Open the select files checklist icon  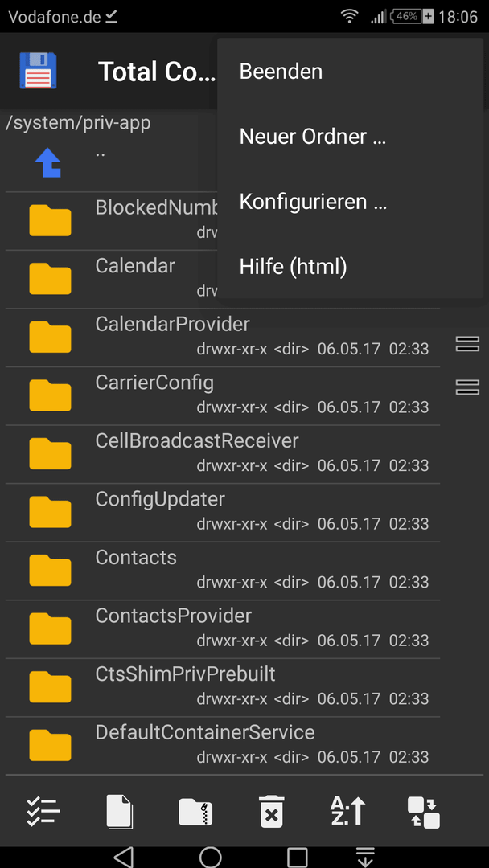pyautogui.click(x=43, y=813)
